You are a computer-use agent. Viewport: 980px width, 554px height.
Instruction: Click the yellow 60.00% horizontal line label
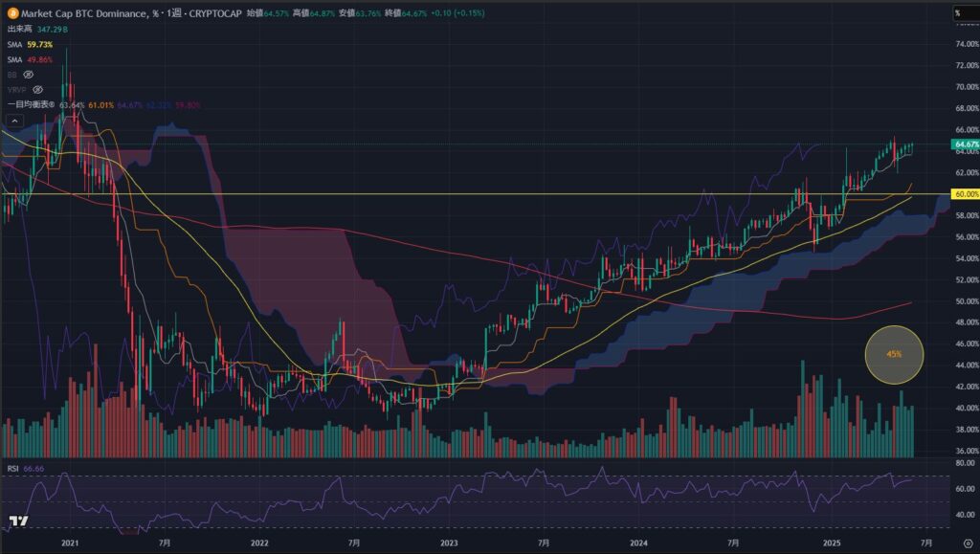(x=966, y=194)
